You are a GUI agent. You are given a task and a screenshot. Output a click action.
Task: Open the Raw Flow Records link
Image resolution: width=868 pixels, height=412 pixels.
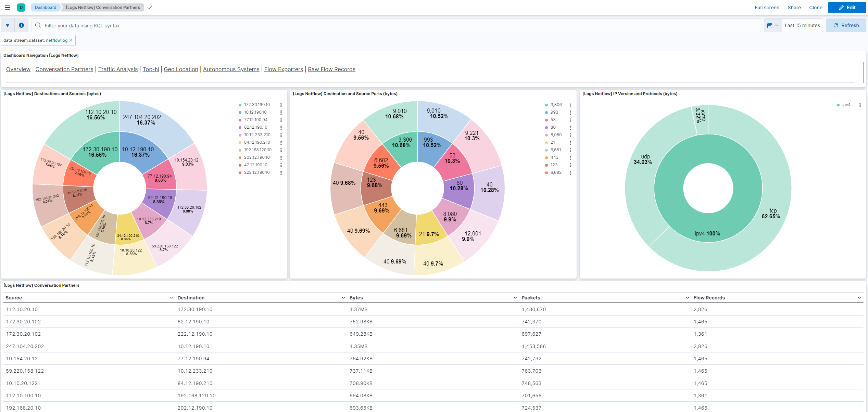pyautogui.click(x=331, y=69)
